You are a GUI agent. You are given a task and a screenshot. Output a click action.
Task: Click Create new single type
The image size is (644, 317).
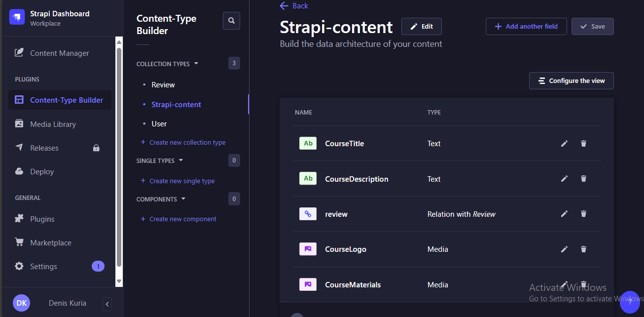click(x=178, y=181)
